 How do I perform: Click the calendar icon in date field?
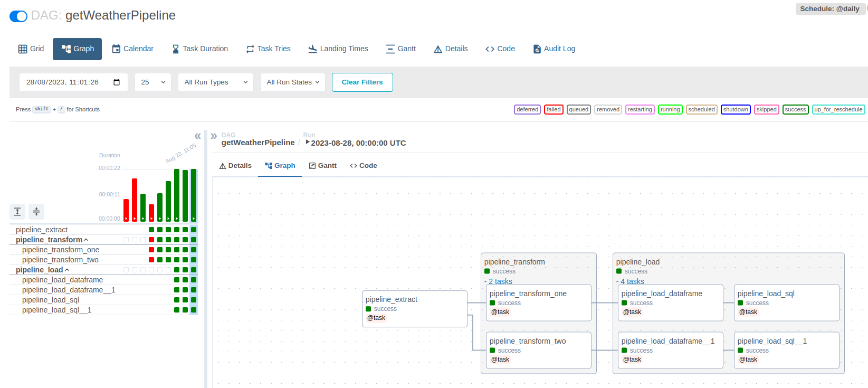[x=117, y=82]
